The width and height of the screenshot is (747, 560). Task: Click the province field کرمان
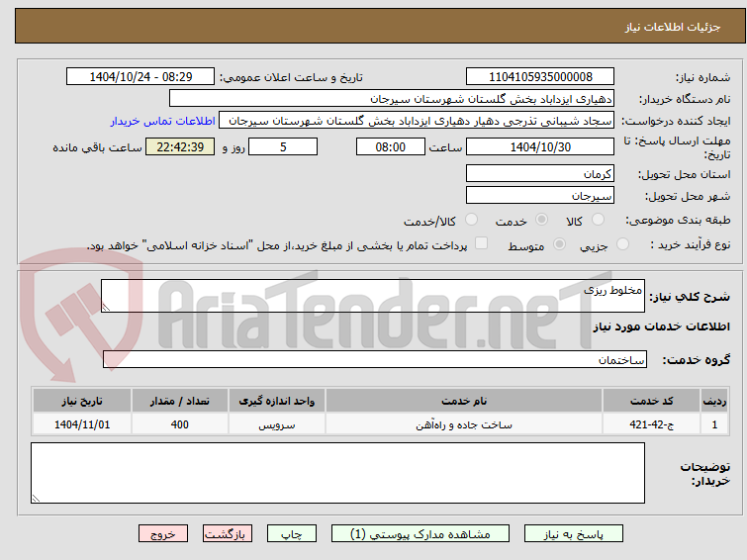coord(540,173)
